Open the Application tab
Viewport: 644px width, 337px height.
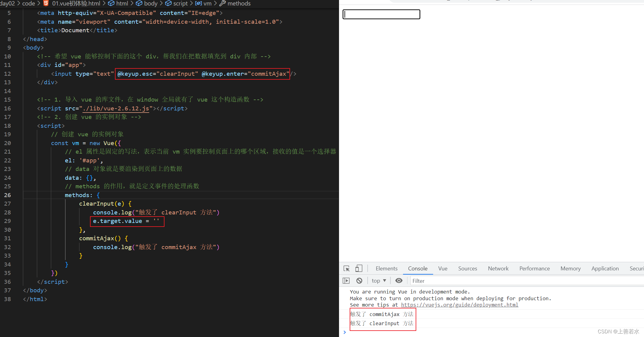click(x=605, y=269)
